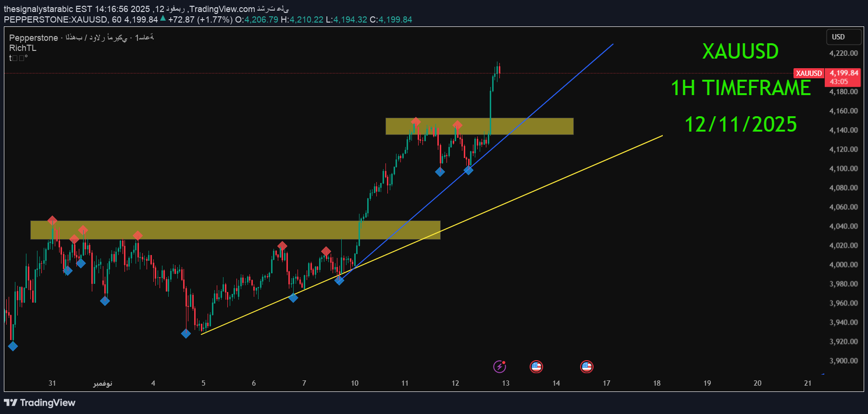The height and width of the screenshot is (414, 868).
Task: Select the 1H TIMEFRAME text label
Action: [x=741, y=88]
